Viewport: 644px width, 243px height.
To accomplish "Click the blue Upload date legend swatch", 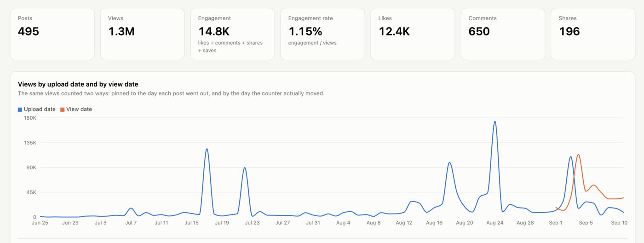I will point(20,110).
